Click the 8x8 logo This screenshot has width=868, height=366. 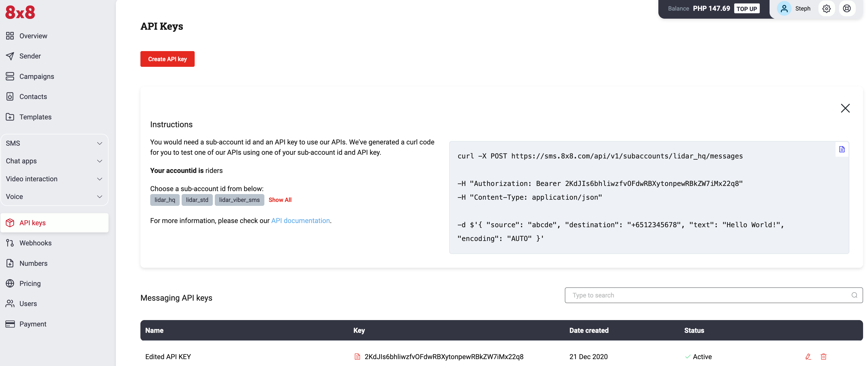pyautogui.click(x=20, y=13)
